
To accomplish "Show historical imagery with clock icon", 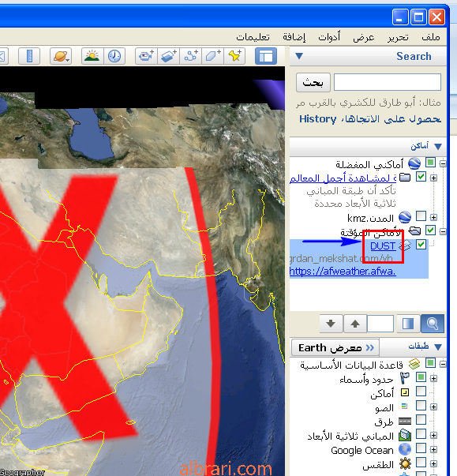I will point(114,56).
